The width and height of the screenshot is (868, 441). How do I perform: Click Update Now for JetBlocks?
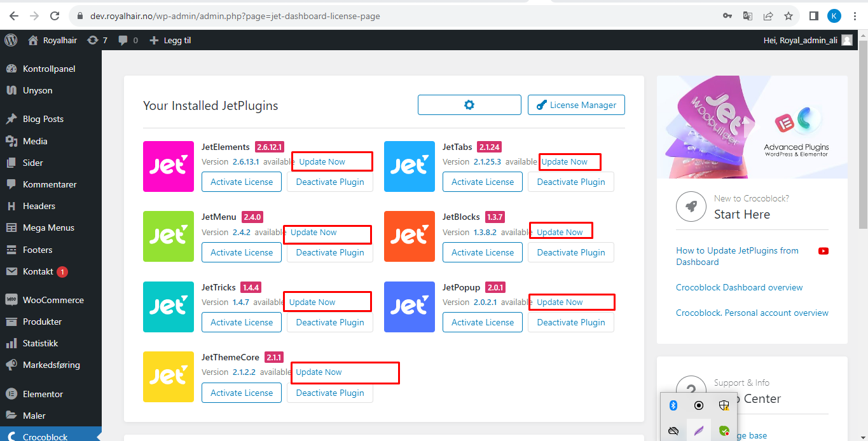tap(560, 233)
